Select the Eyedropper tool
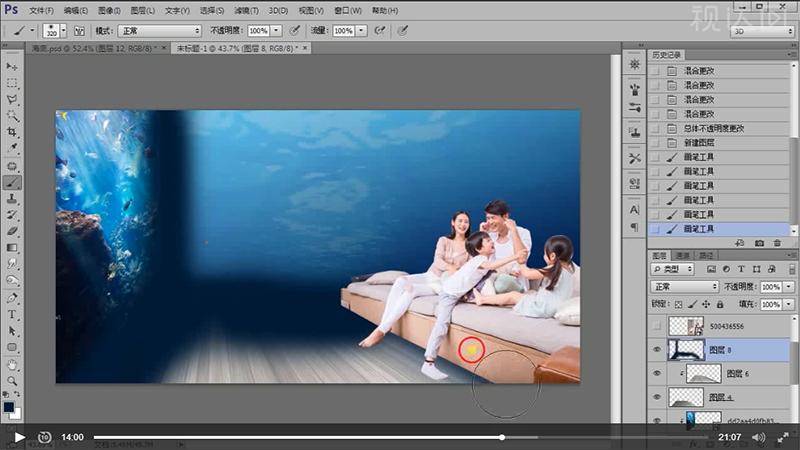The image size is (800, 450). 12,148
